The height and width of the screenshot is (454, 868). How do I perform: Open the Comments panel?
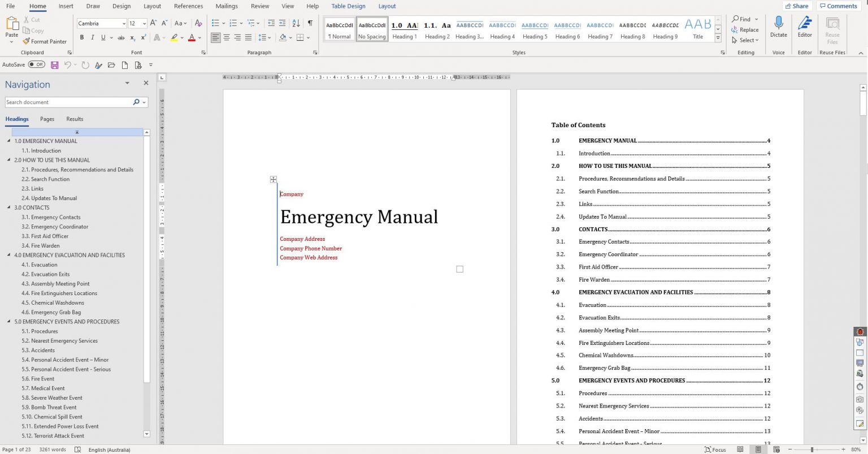(839, 6)
